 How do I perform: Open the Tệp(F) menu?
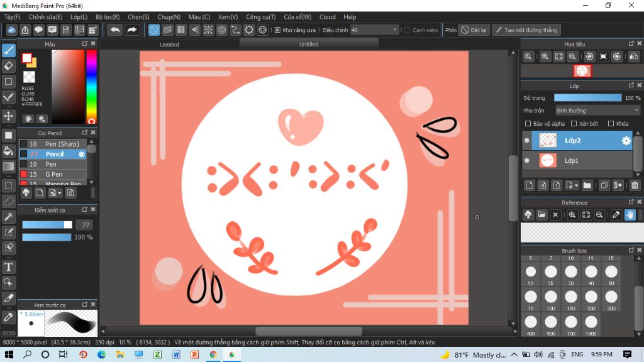coord(13,17)
